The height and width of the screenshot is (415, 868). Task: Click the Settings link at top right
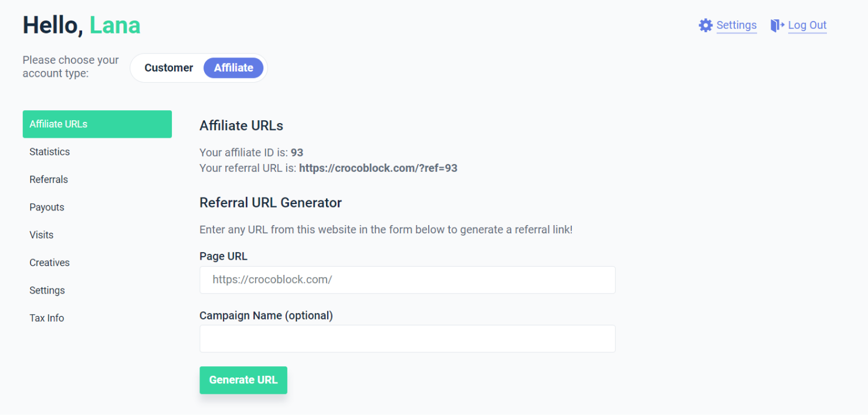point(737,25)
